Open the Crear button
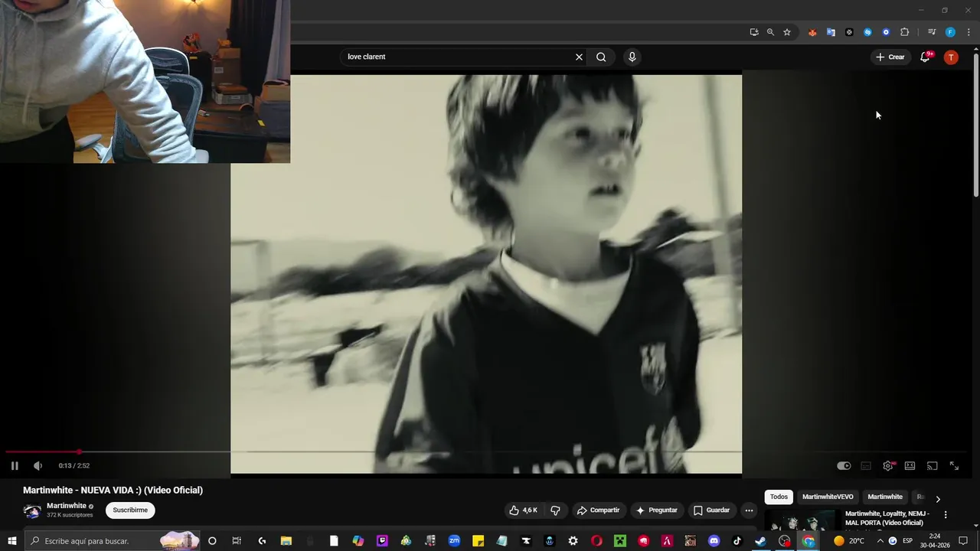The height and width of the screenshot is (551, 980). click(x=890, y=57)
